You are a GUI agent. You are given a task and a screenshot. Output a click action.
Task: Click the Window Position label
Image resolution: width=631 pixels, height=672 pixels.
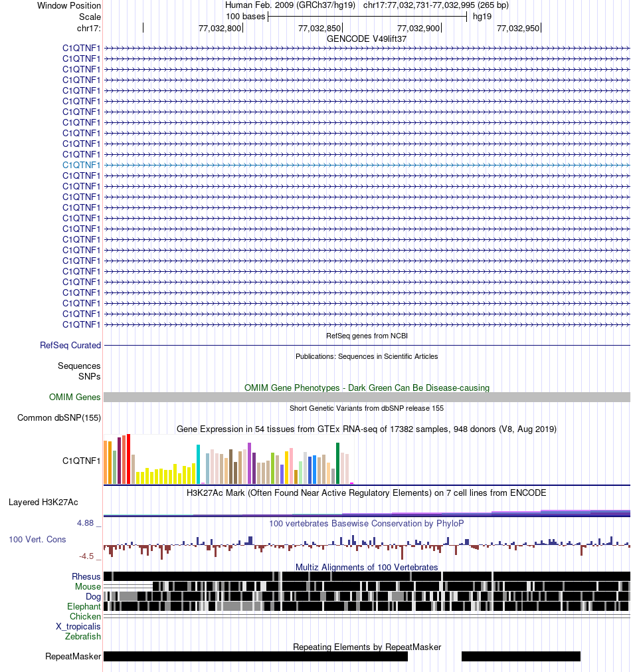(x=69, y=5)
